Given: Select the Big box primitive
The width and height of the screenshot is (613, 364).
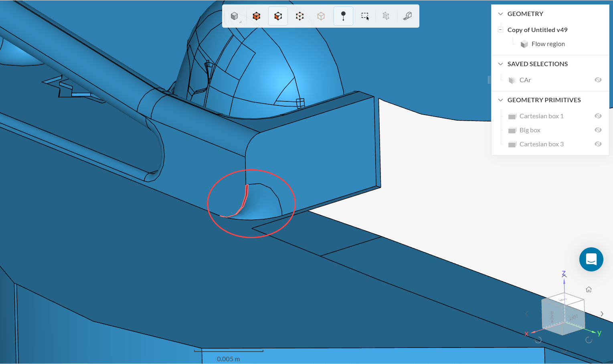Looking at the screenshot, I should (x=530, y=130).
